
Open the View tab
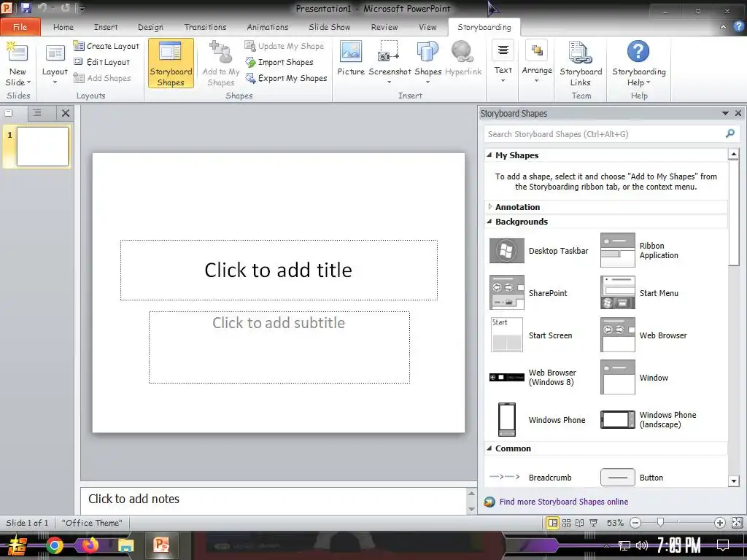tap(427, 27)
